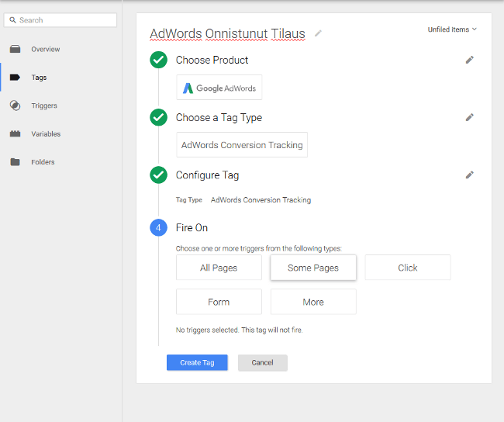
Task: Choose the Click trigger type
Action: point(408,268)
